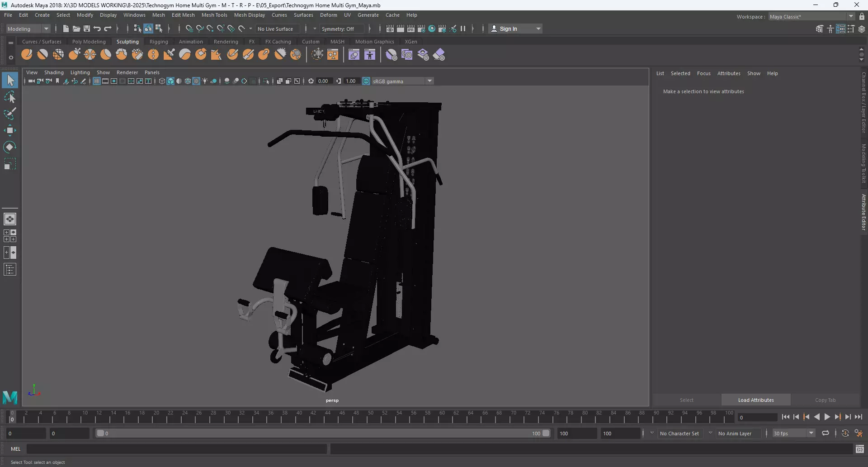Toggle auto keyframe button
This screenshot has width=868, height=467.
pyautogui.click(x=845, y=433)
